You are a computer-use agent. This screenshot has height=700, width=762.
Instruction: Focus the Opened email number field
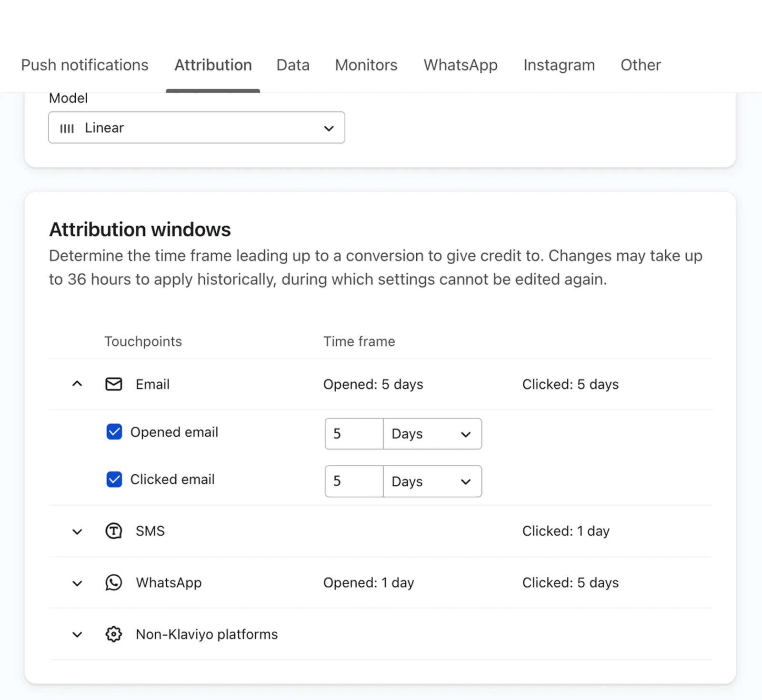(354, 434)
